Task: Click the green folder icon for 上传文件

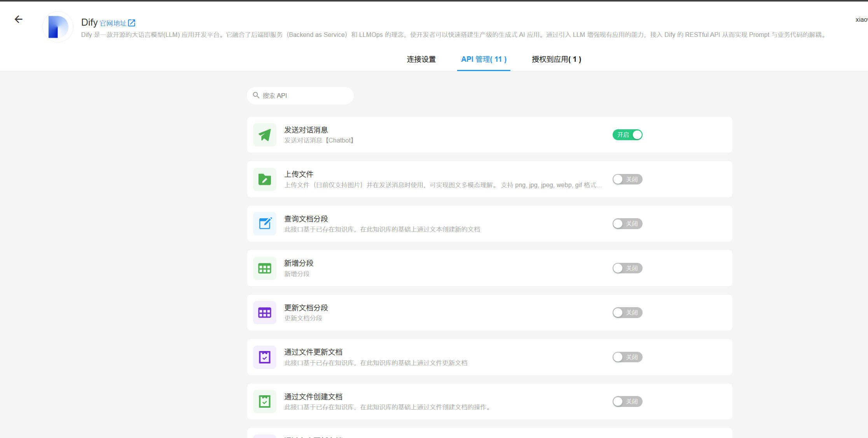Action: (x=265, y=179)
